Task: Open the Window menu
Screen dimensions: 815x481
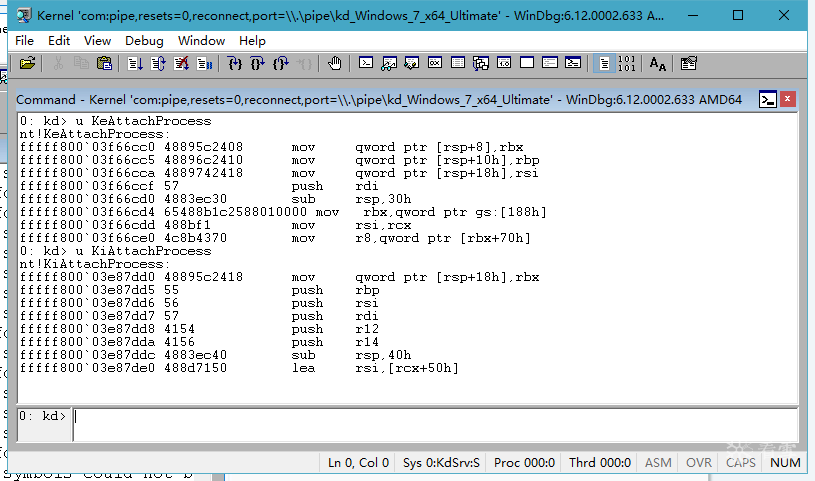Action: [x=201, y=41]
